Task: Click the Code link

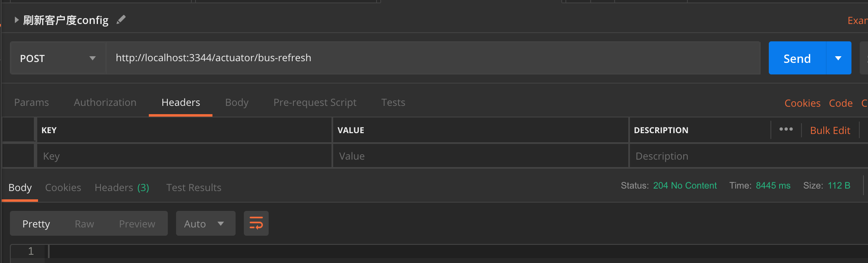Action: click(841, 103)
